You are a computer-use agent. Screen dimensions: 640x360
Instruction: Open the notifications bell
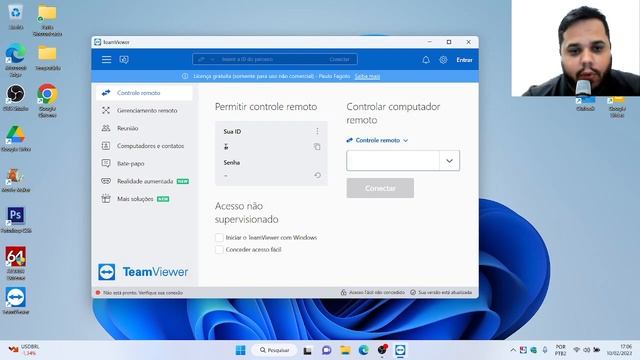pyautogui.click(x=426, y=60)
